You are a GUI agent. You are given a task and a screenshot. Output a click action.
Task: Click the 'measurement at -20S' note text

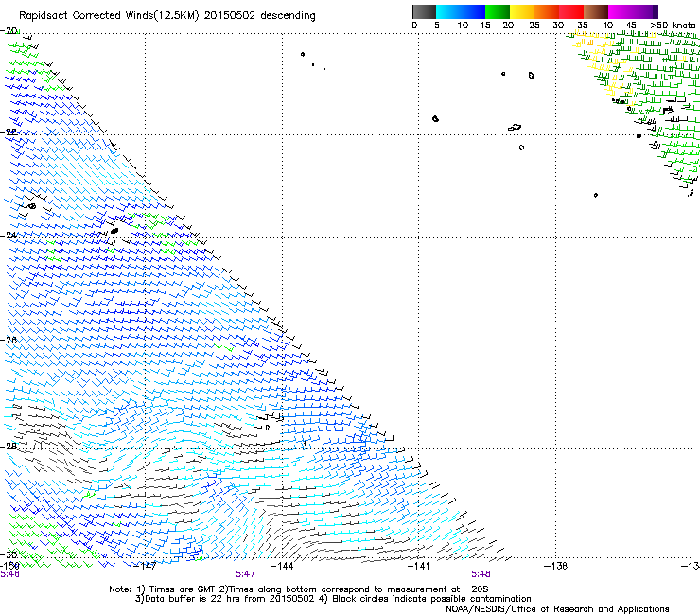tap(437, 589)
